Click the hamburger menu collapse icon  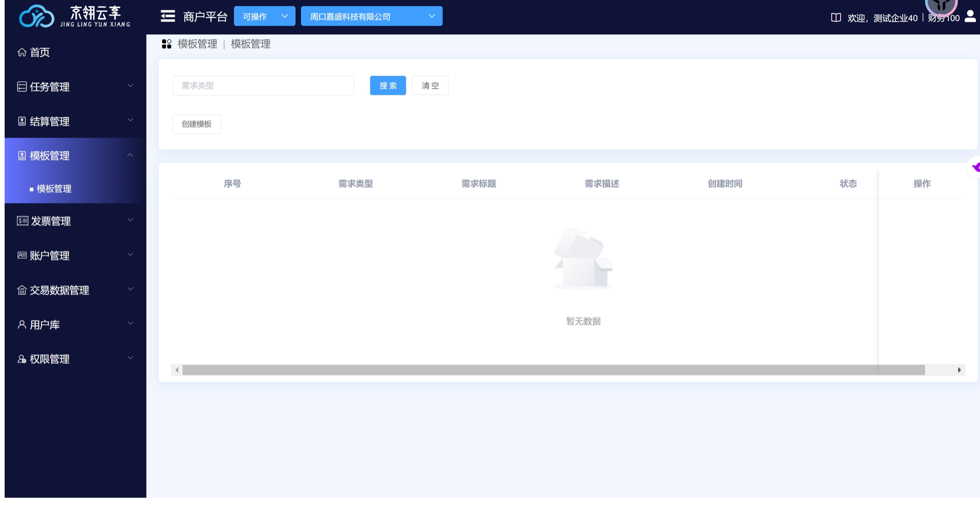[168, 16]
